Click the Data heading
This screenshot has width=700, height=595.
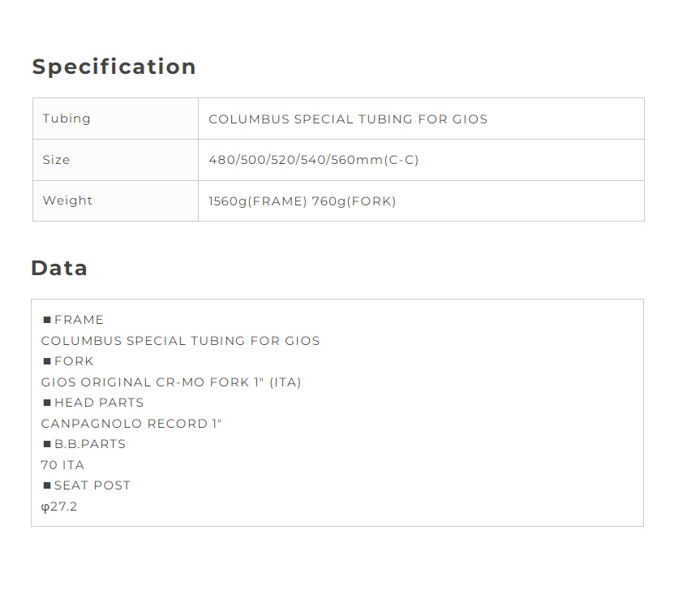[59, 268]
